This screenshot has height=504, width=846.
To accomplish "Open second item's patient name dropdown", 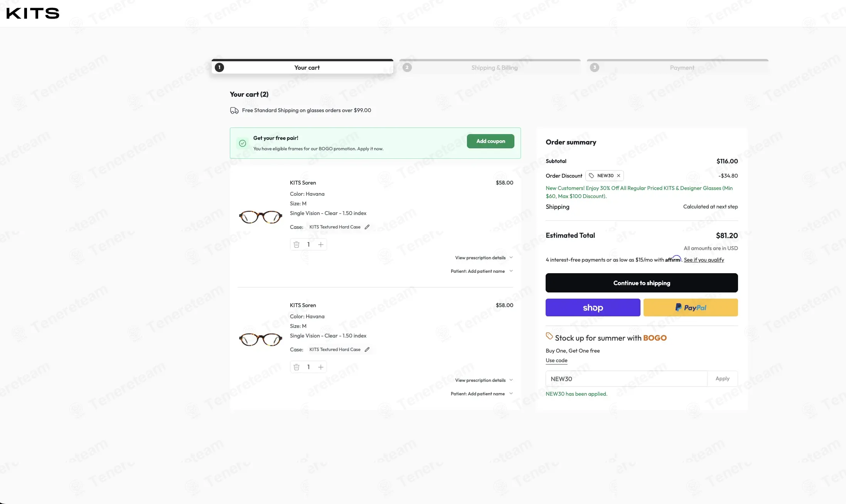I will point(482,394).
